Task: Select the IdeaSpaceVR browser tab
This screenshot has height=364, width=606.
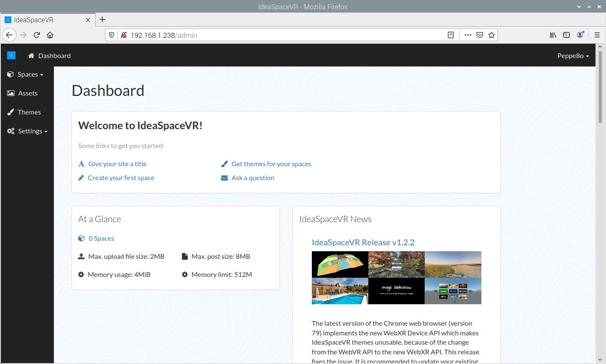Action: click(47, 20)
